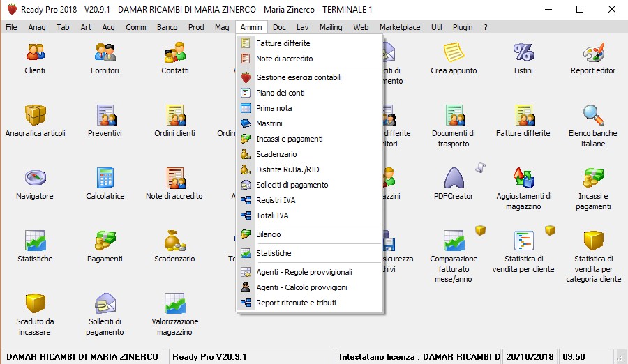This screenshot has height=364, width=628.
Task: Close the open Ammin menu
Action: [251, 27]
